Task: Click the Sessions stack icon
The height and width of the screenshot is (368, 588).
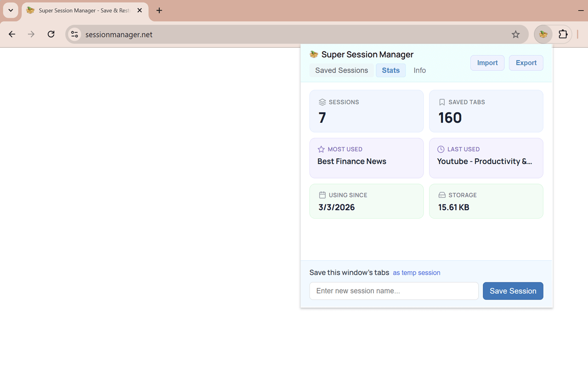Action: [x=322, y=102]
